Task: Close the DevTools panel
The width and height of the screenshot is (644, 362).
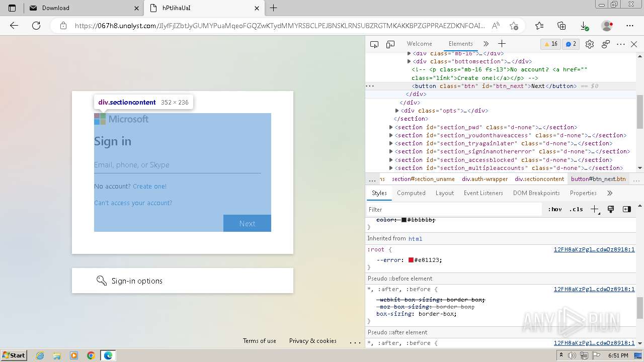Action: 634,44
